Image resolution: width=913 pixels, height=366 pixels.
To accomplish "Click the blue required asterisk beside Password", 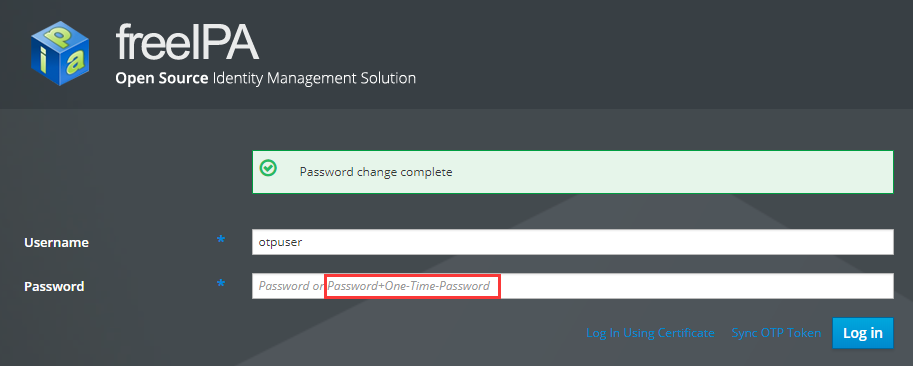I will coord(221,283).
